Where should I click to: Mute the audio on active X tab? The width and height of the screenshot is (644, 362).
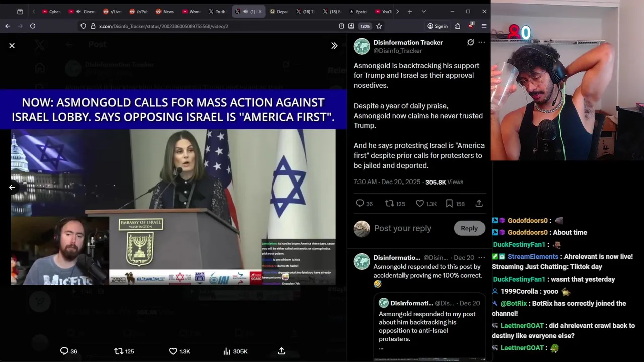tap(245, 11)
